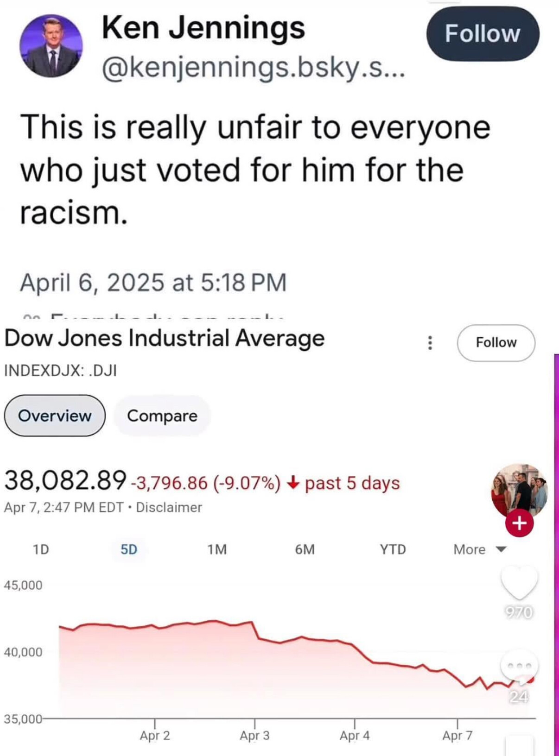
Task: Open the profile avatar beside the post header
Action: click(51, 46)
